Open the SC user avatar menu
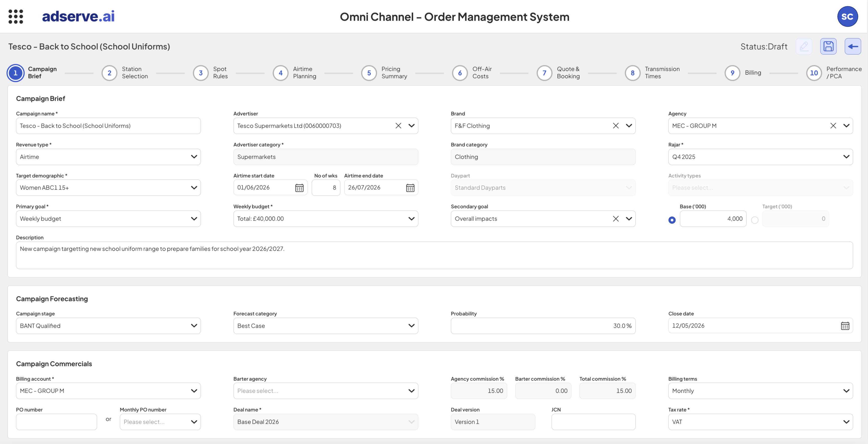The width and height of the screenshot is (868, 444). point(847,17)
